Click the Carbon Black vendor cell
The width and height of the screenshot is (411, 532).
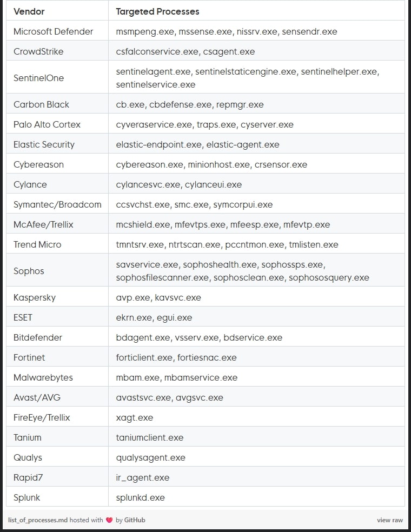[x=41, y=104]
